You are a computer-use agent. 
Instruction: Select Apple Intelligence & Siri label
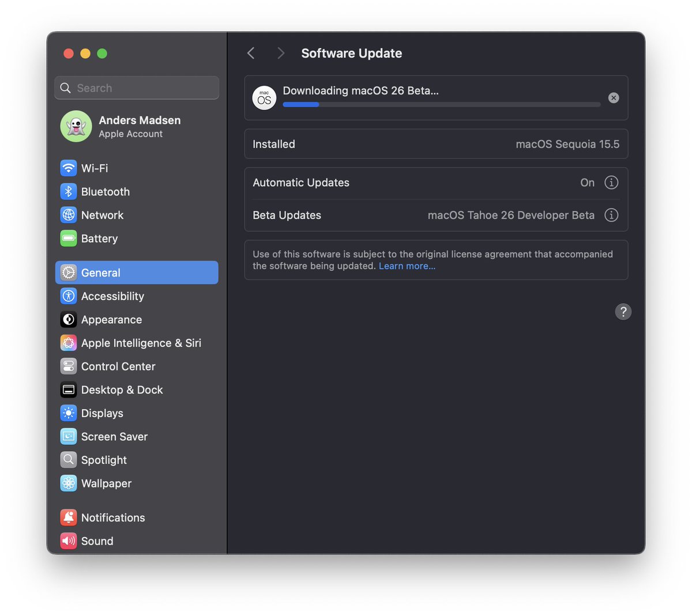click(x=141, y=343)
